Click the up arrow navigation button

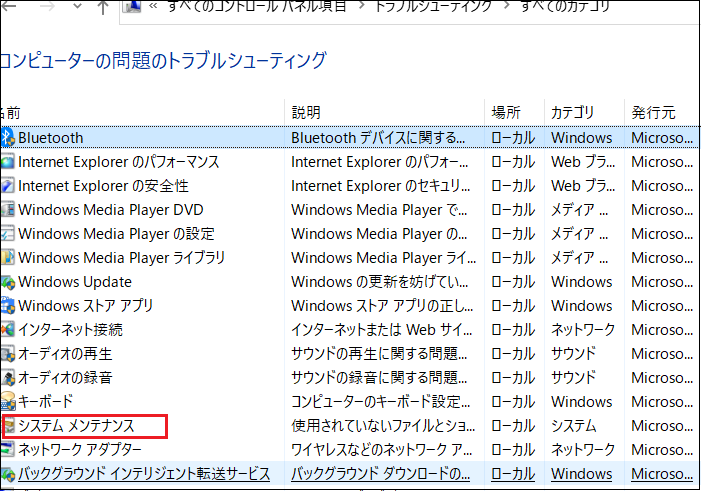coord(103,7)
